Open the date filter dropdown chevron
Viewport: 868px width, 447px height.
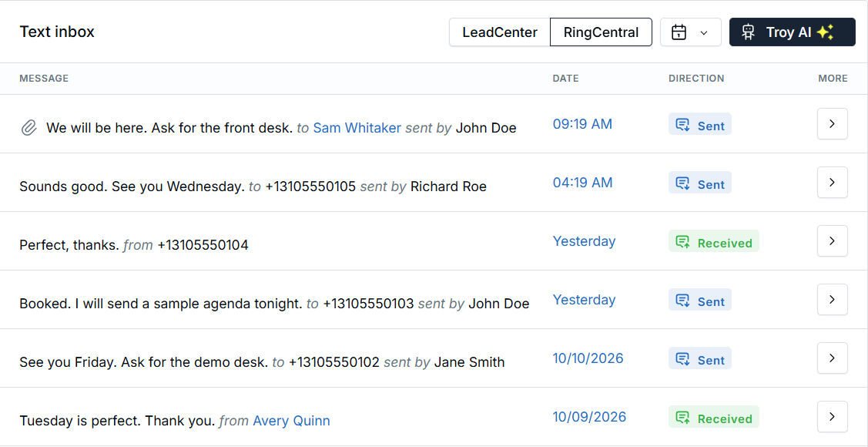pyautogui.click(x=704, y=32)
